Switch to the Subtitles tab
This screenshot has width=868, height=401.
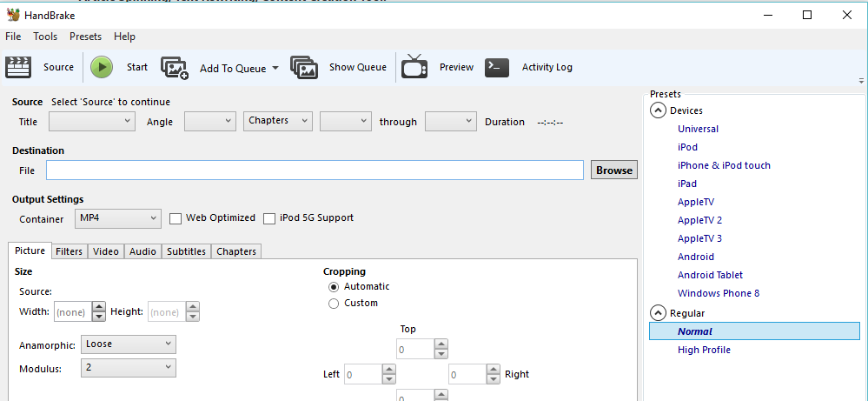(x=186, y=251)
